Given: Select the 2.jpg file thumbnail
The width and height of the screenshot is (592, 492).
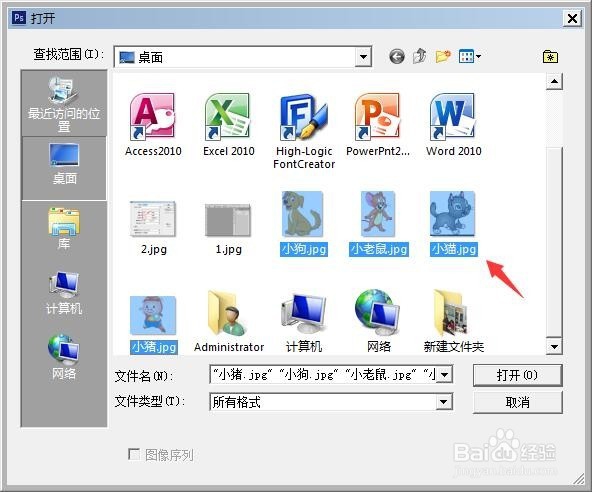Looking at the screenshot, I should pos(153,227).
